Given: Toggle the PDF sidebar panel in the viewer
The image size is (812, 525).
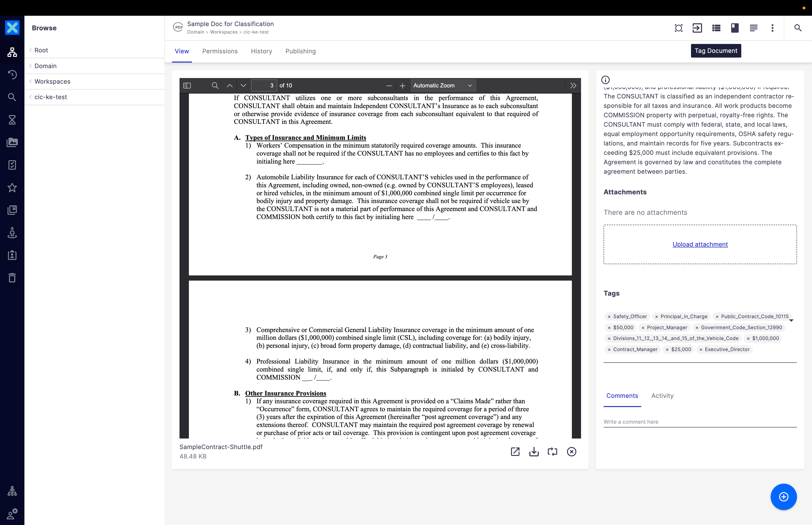Looking at the screenshot, I should (x=187, y=86).
